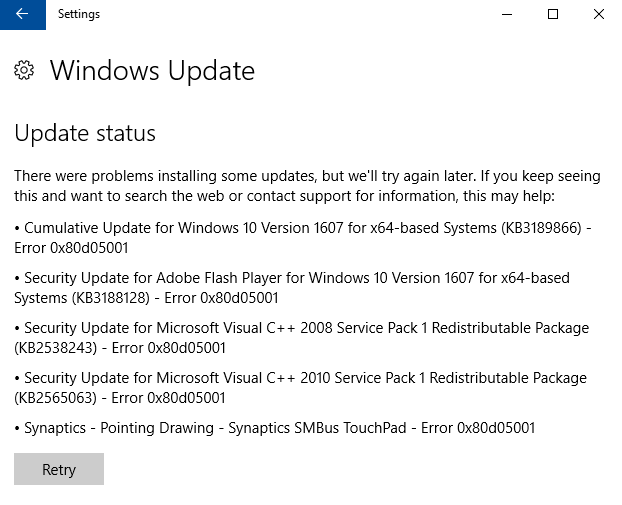622x505 pixels.
Task: Select the Cumulative Update for Windows 10 entry
Action: [303, 238]
